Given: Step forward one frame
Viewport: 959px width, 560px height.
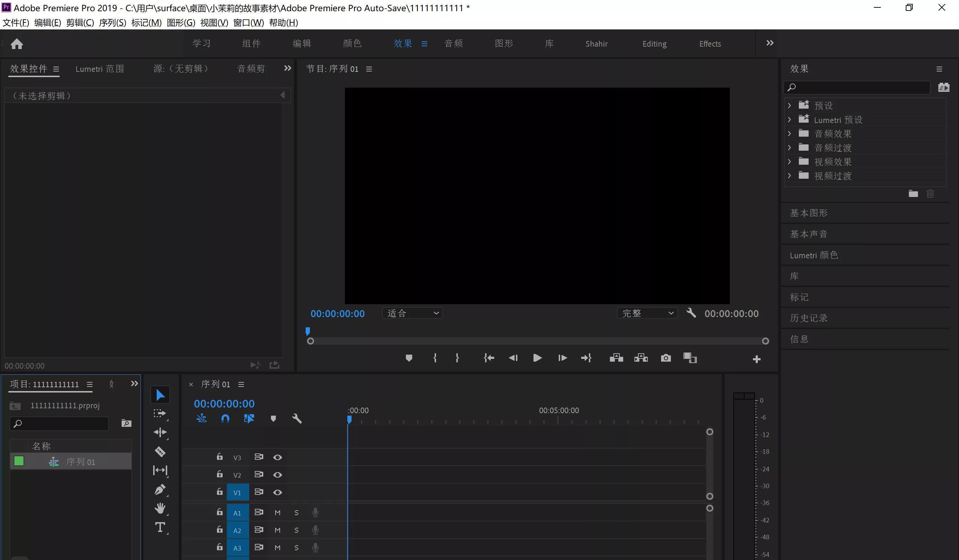Looking at the screenshot, I should tap(563, 358).
